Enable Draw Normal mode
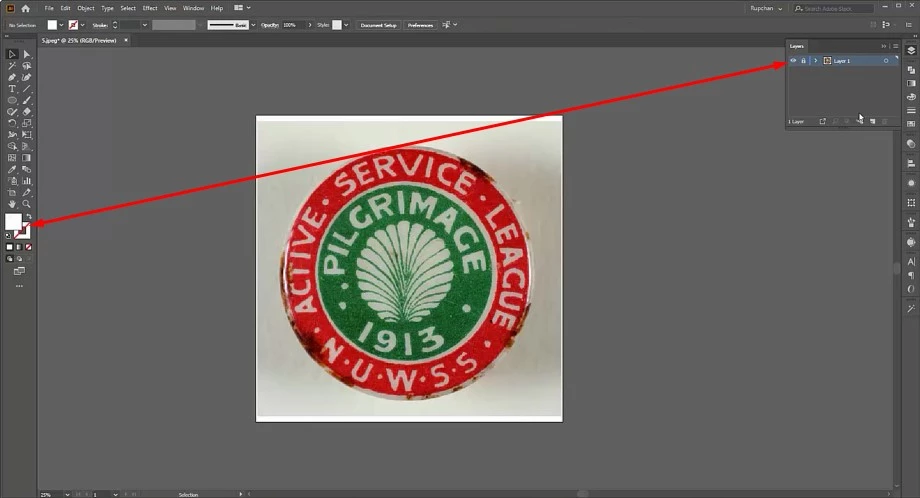 click(9, 259)
